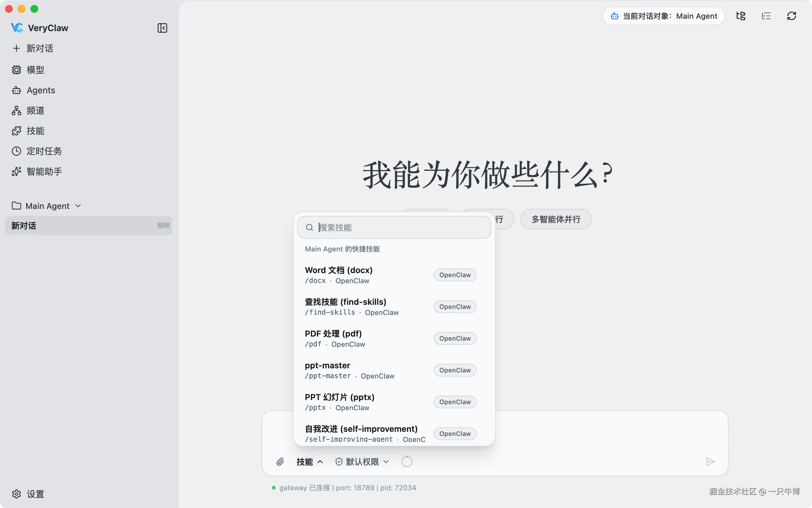Image resolution: width=812 pixels, height=508 pixels.
Task: Click 当前对话对象 Main Agent selector
Action: coord(664,16)
